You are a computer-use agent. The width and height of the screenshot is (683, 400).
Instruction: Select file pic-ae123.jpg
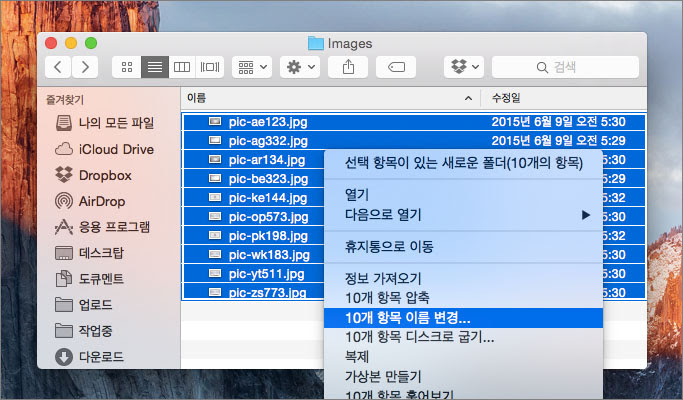coord(268,122)
